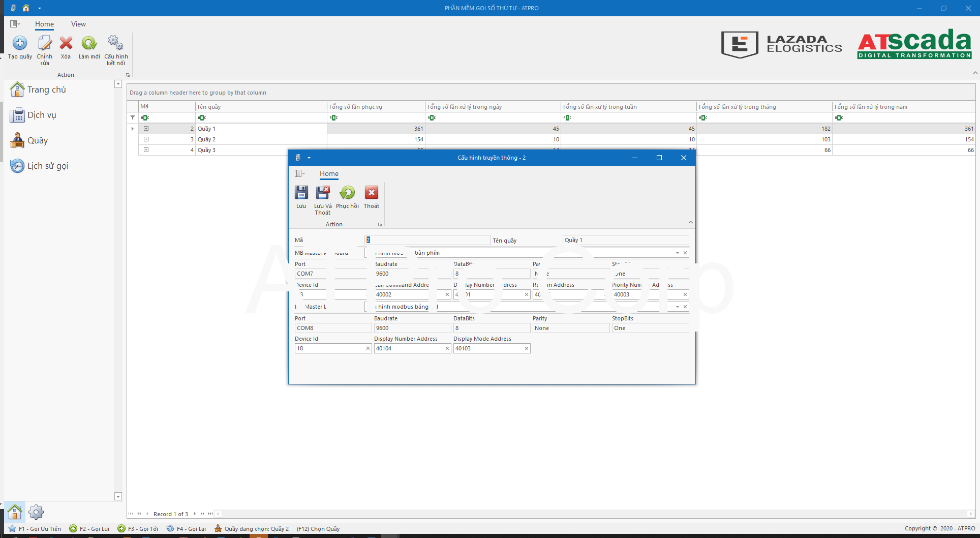980x538 pixels.
Task: Click Lưu Và Thoát icon
Action: coord(323,193)
